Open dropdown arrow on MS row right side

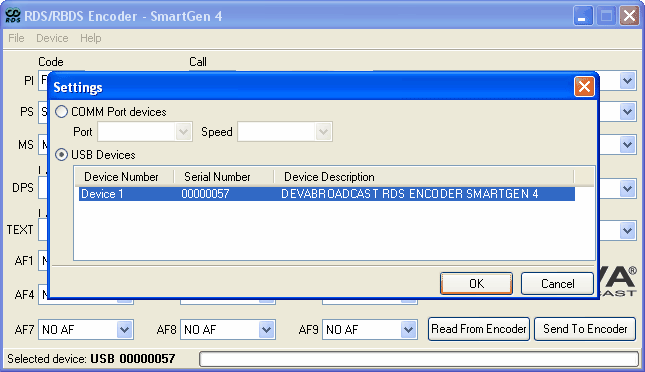pyautogui.click(x=627, y=144)
